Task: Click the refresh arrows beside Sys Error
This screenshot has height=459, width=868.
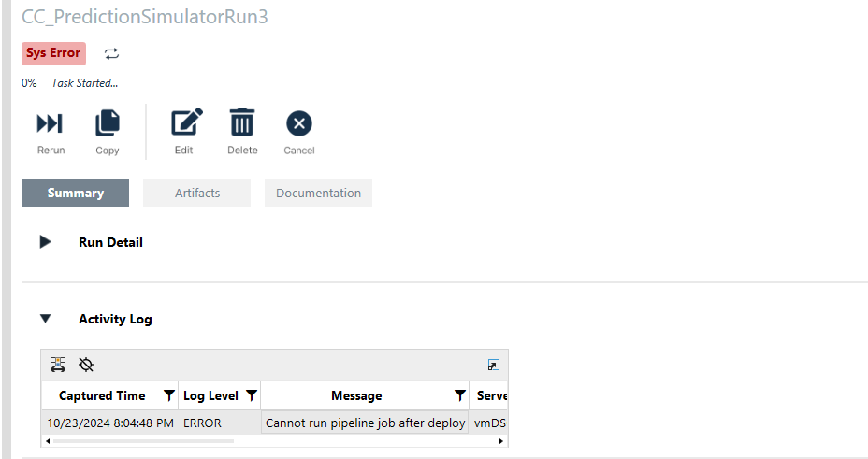Action: [111, 53]
